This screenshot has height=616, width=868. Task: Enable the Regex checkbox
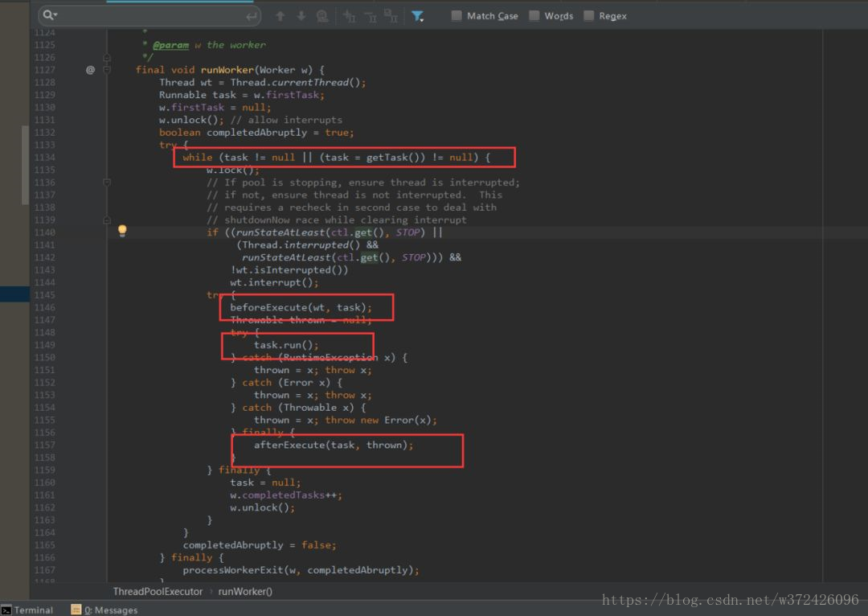click(589, 15)
